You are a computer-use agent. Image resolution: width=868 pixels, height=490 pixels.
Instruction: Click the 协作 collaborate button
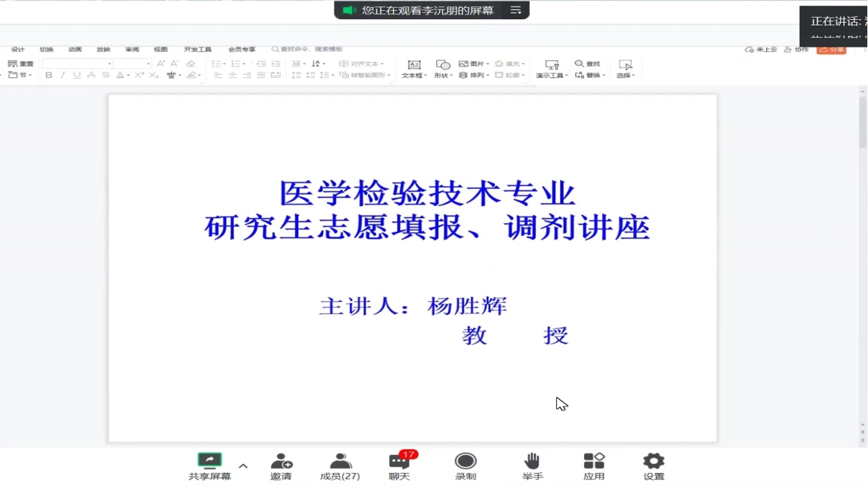(796, 49)
